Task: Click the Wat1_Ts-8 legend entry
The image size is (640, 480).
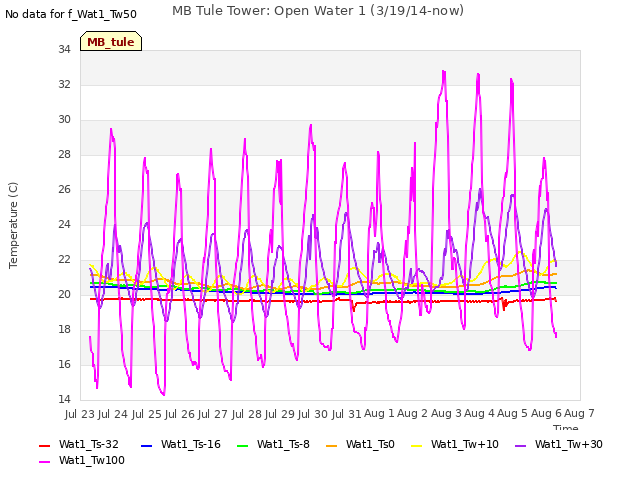Action: point(273,444)
